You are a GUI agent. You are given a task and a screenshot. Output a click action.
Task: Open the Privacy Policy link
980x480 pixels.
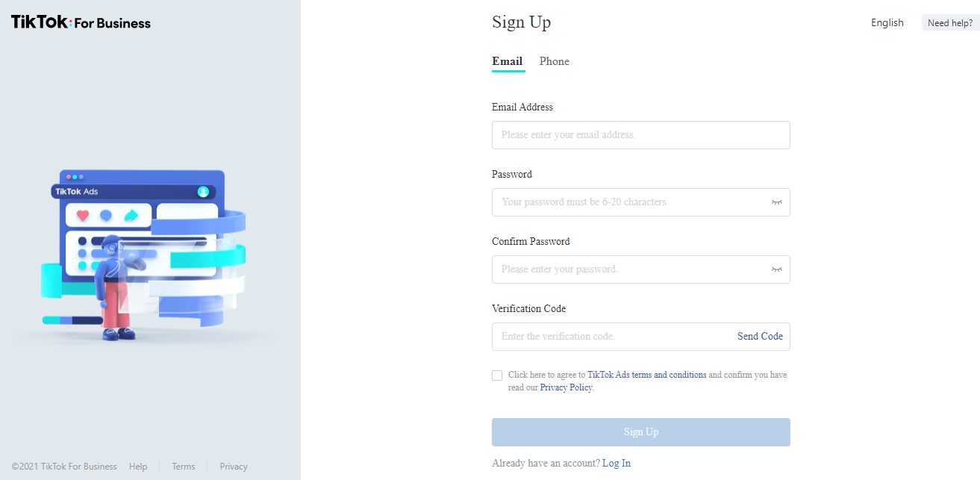pos(566,387)
